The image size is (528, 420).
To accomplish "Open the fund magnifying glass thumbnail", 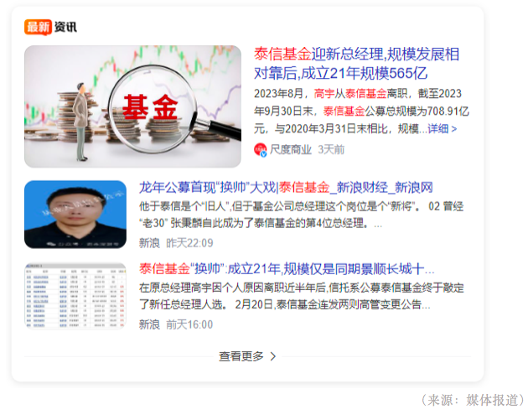I will (x=132, y=106).
